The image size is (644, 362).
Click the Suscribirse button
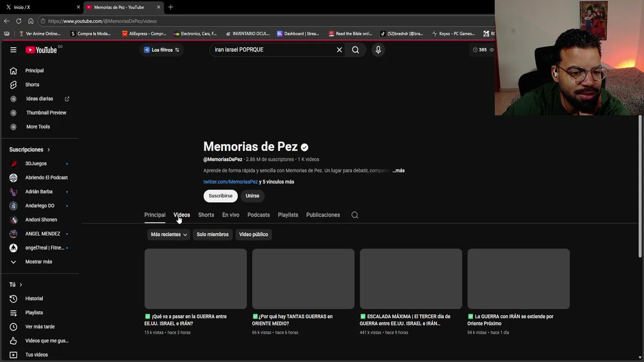click(x=220, y=196)
